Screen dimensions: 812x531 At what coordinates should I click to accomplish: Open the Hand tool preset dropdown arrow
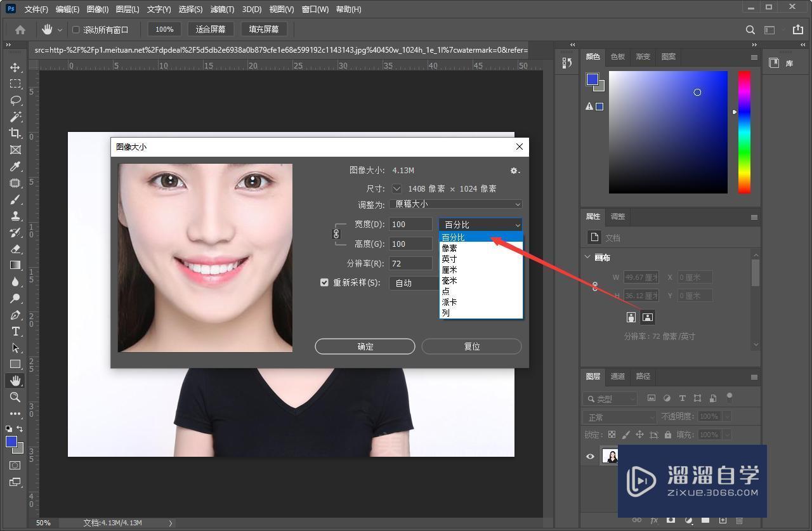tap(60, 30)
